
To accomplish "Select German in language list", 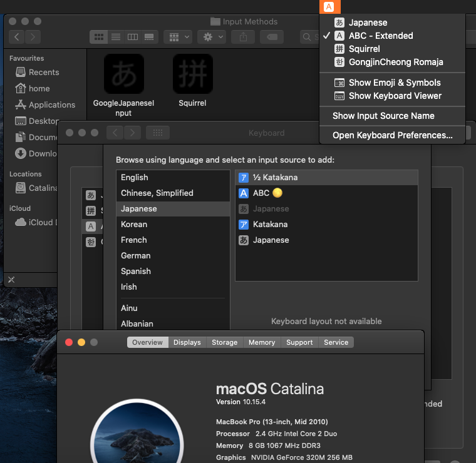I will (x=173, y=256).
